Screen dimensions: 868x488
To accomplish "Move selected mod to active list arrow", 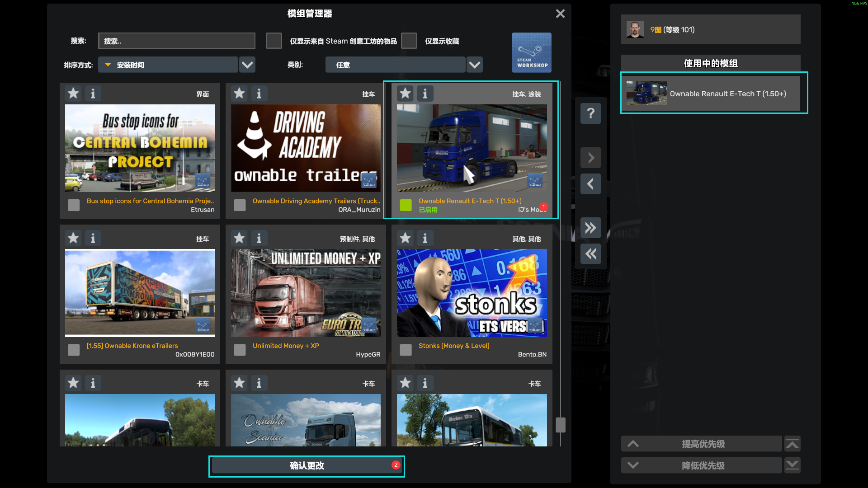I will [x=591, y=158].
